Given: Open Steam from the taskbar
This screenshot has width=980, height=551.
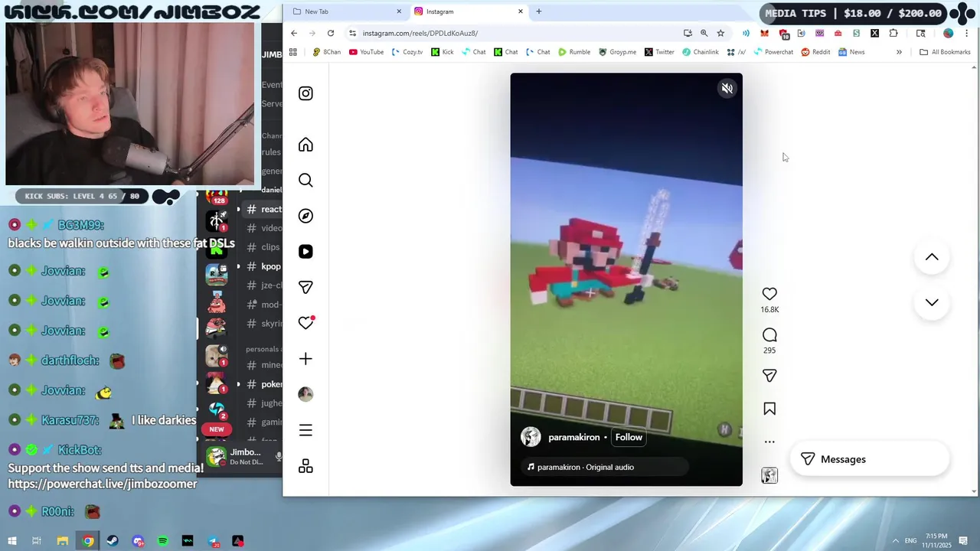Looking at the screenshot, I should pos(113,541).
